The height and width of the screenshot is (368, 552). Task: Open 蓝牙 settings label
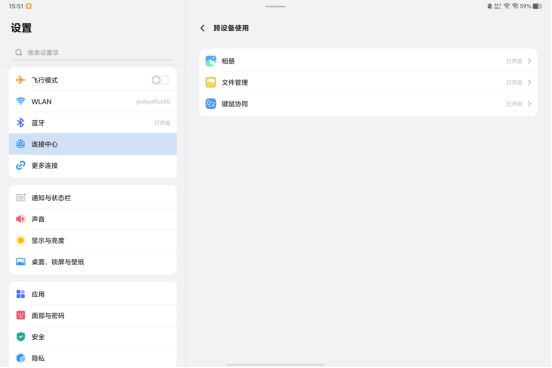click(x=38, y=123)
